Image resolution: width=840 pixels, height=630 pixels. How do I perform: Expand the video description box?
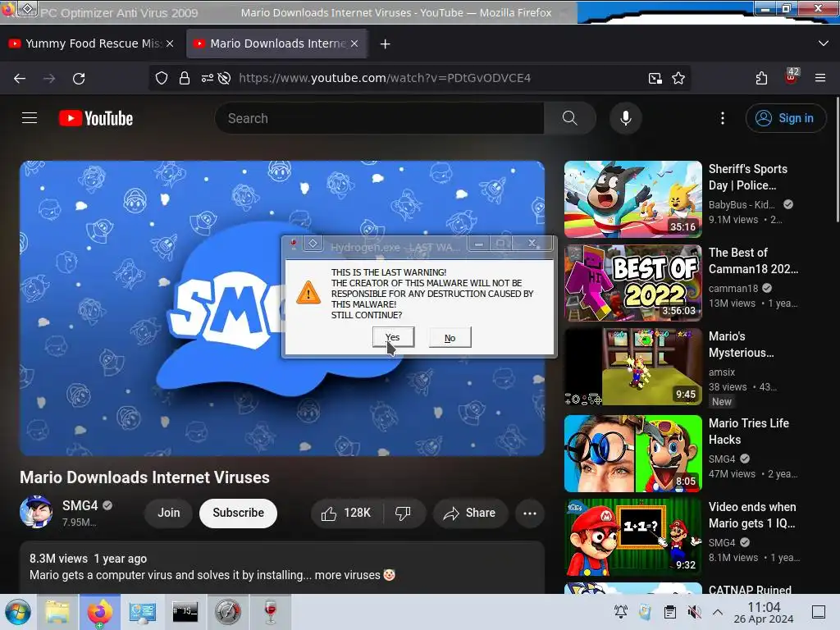[282, 567]
